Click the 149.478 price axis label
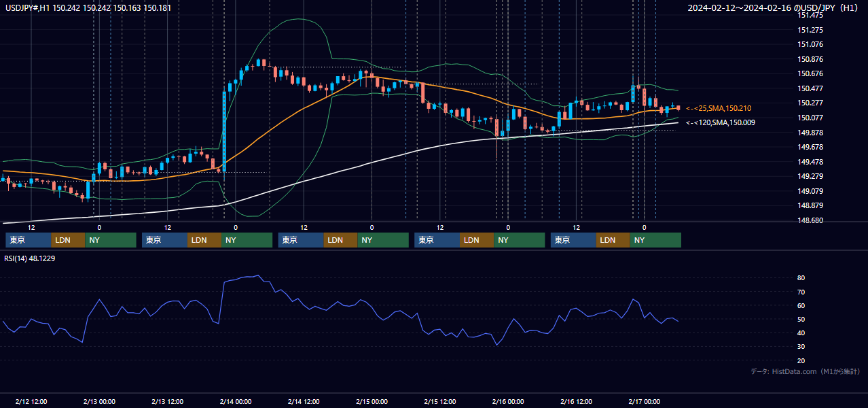Viewport: 868px width, 408px height. 810,162
